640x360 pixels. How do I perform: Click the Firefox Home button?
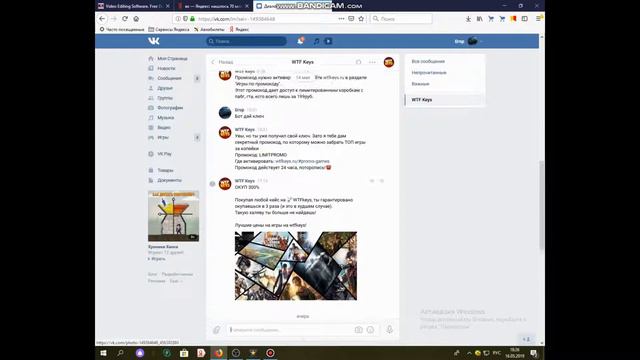[136, 19]
